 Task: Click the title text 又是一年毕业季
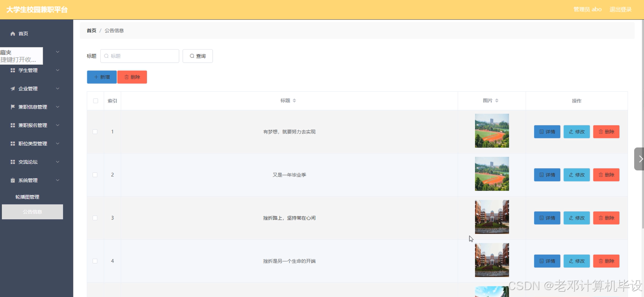[289, 175]
